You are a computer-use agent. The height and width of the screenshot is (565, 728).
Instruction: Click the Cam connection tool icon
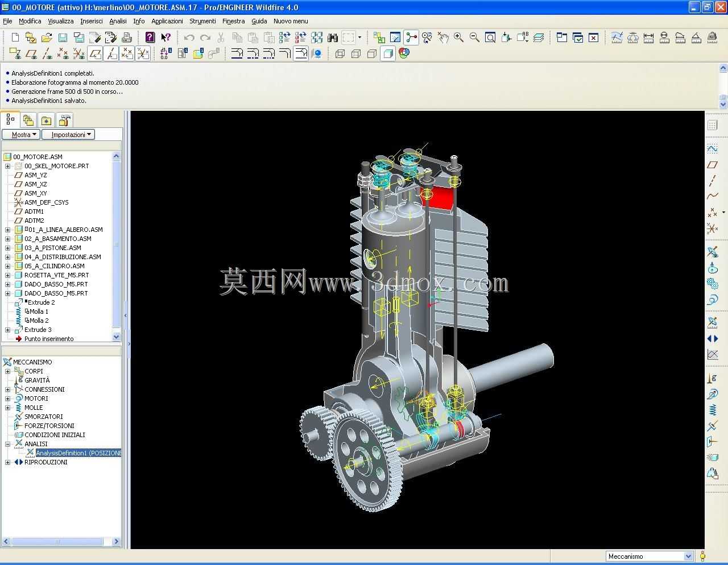tap(712, 268)
